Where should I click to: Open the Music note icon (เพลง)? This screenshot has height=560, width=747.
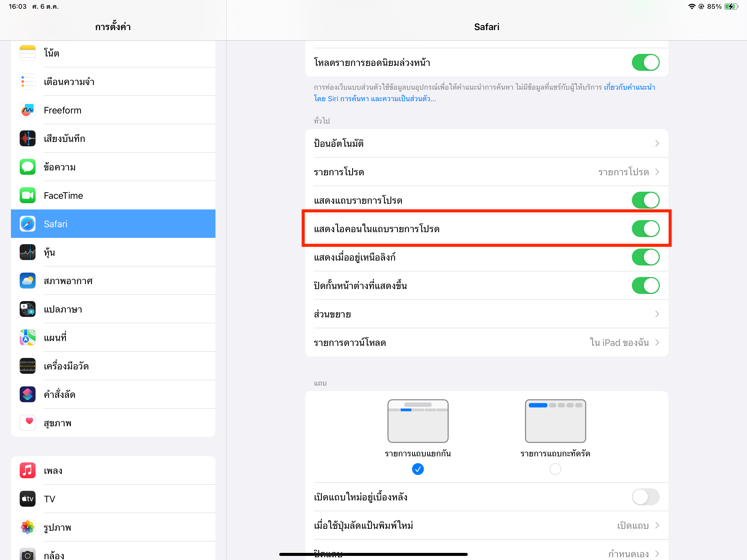(x=27, y=470)
